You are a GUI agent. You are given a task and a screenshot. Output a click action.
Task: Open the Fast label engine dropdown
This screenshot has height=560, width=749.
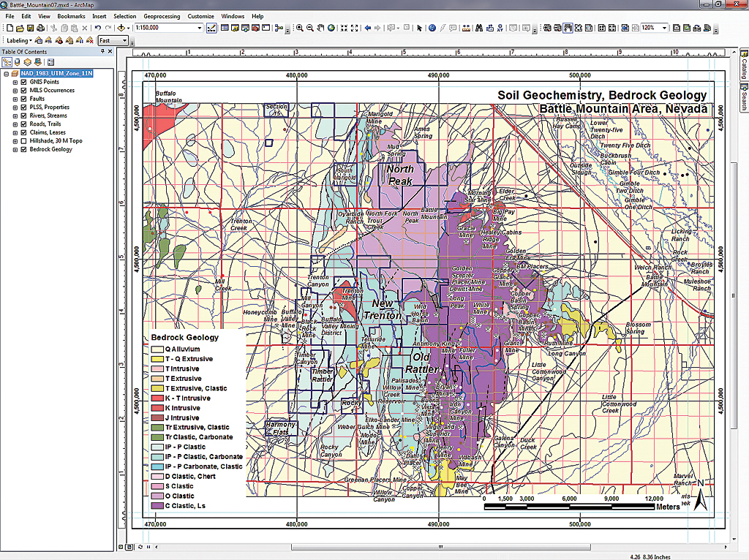[x=124, y=41]
